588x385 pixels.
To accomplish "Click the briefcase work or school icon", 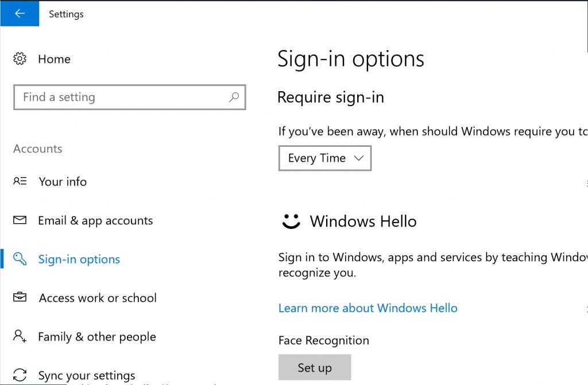I will click(20, 297).
